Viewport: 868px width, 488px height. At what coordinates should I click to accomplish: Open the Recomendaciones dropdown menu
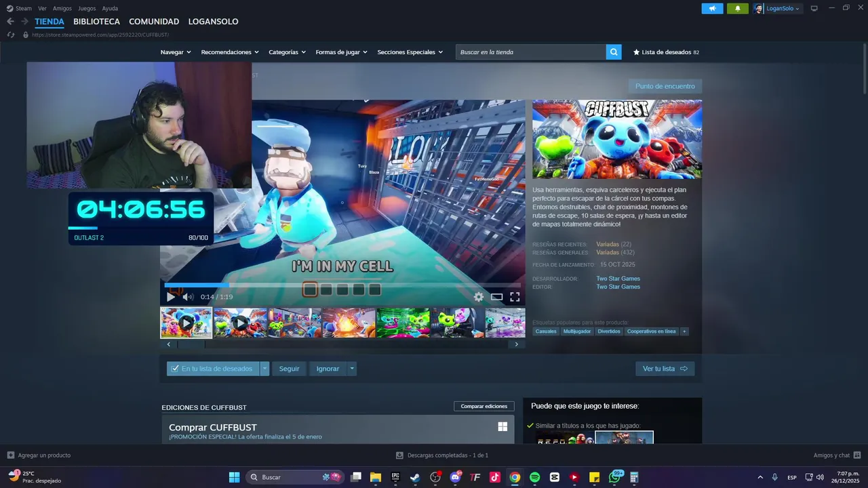(x=230, y=52)
